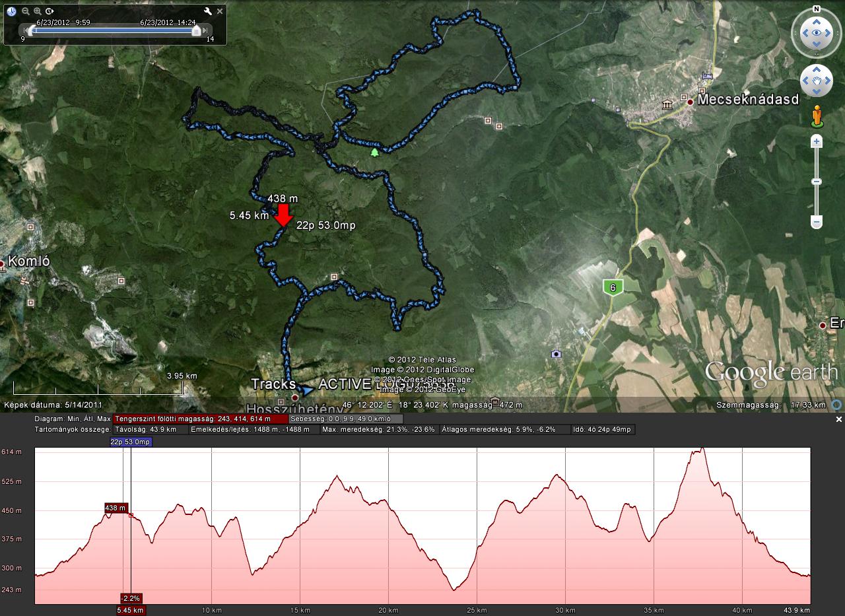Click the 22p 53.0mp profile cursor tag

coord(131,442)
